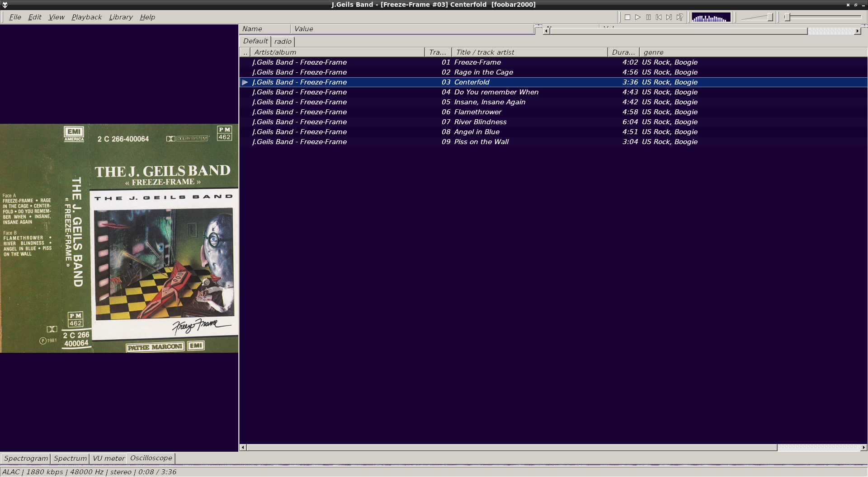The height and width of the screenshot is (477, 868).
Task: Switch to the Default playlist tab
Action: click(x=255, y=41)
